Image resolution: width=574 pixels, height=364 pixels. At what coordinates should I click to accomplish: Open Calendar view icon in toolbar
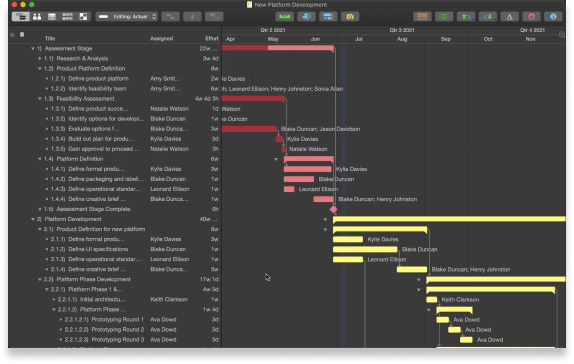click(x=52, y=16)
